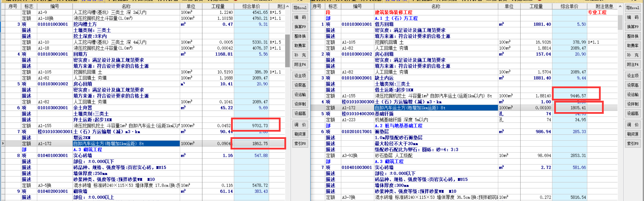Click the right pane 设运输 button

coord(633,94)
